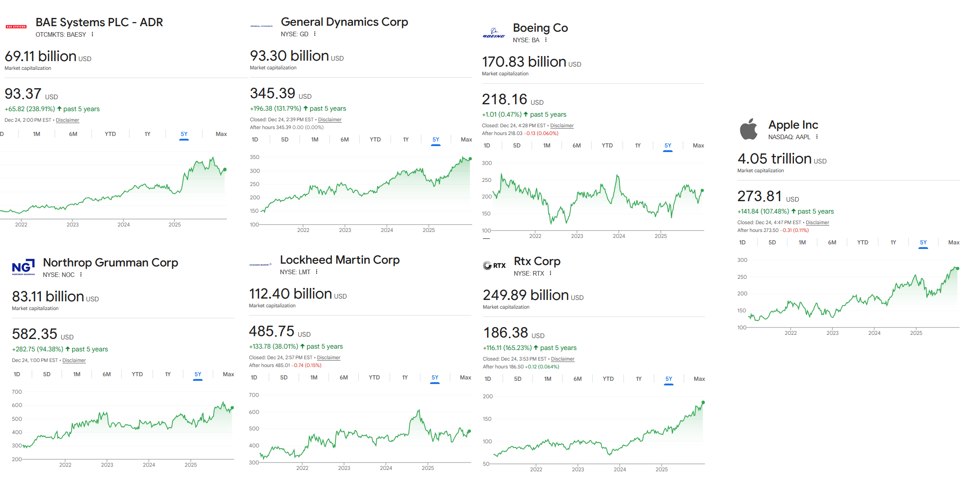
Task: Open the three-dot menu next to NYSE: NOC
Action: (81, 275)
